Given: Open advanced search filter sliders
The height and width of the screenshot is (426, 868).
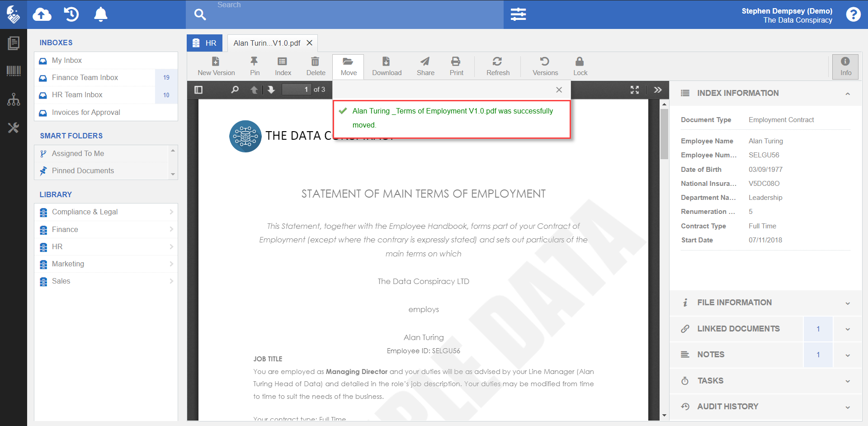Looking at the screenshot, I should click(x=518, y=14).
